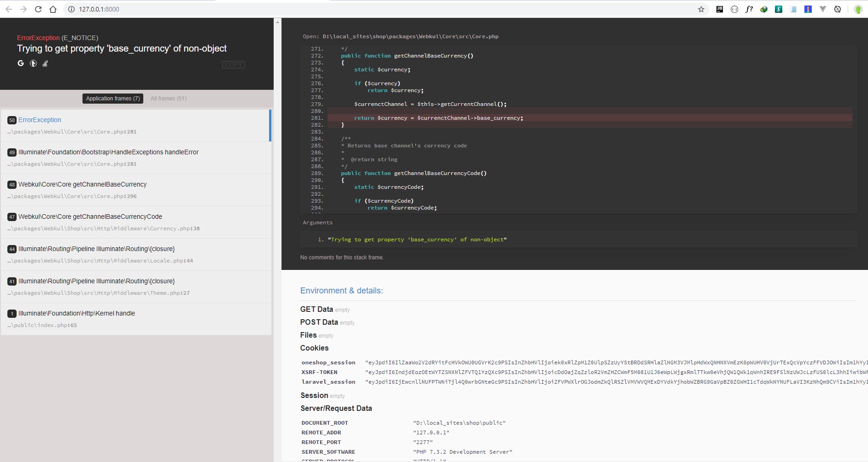Open the f? font identifier extension
This screenshot has height=462, width=868.
[749, 9]
